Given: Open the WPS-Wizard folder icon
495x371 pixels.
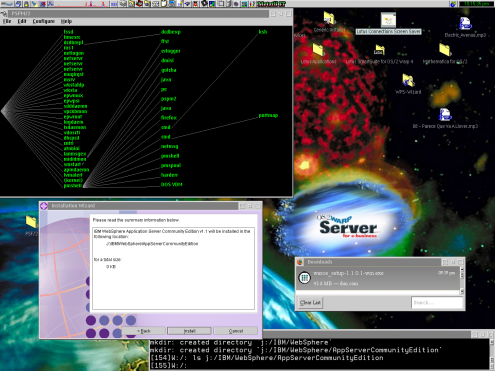Looking at the screenshot, I should [408, 84].
